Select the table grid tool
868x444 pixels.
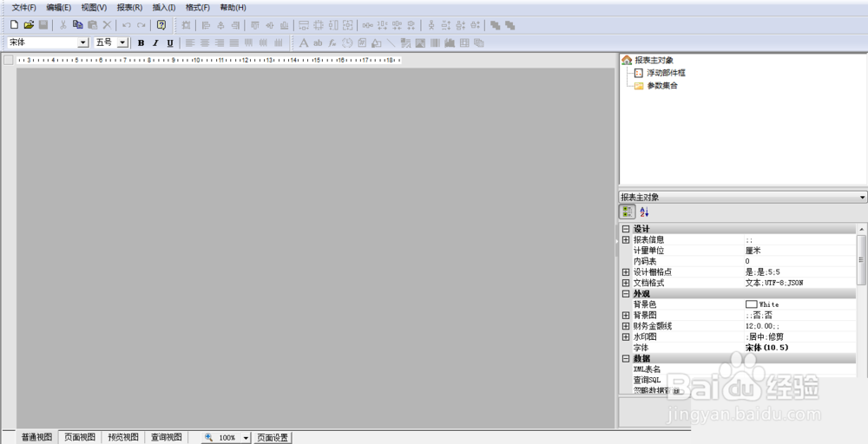click(464, 42)
